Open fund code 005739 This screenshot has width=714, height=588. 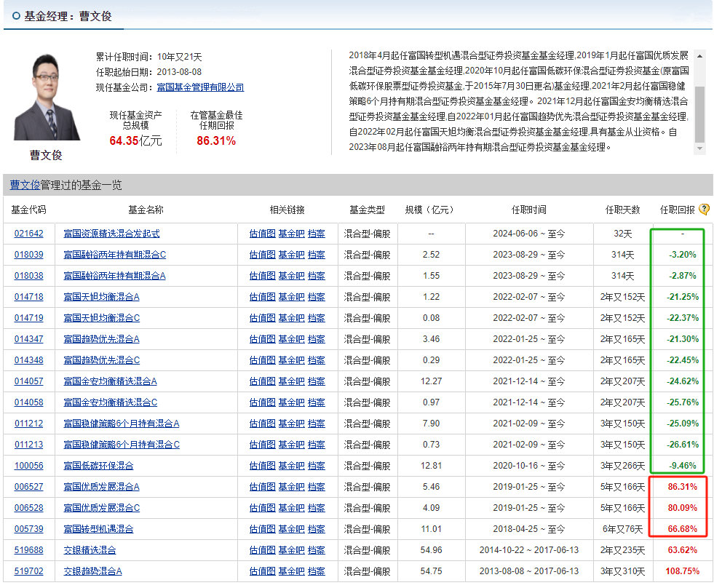[28, 529]
